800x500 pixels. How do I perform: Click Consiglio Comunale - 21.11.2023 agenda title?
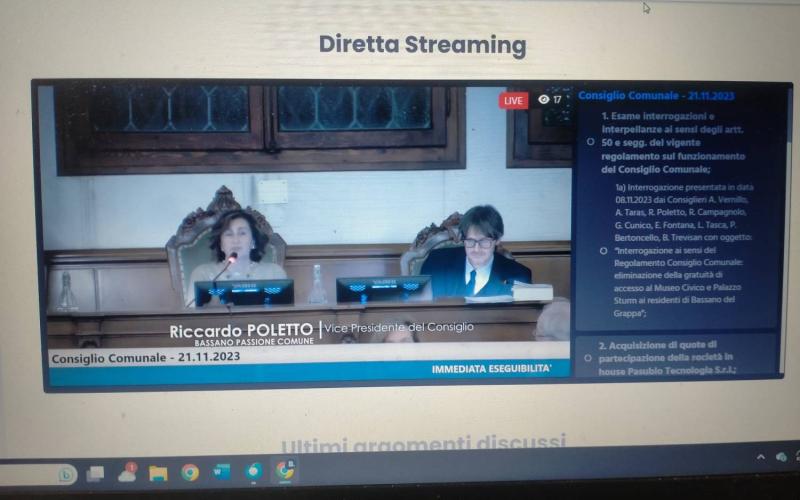pos(656,95)
